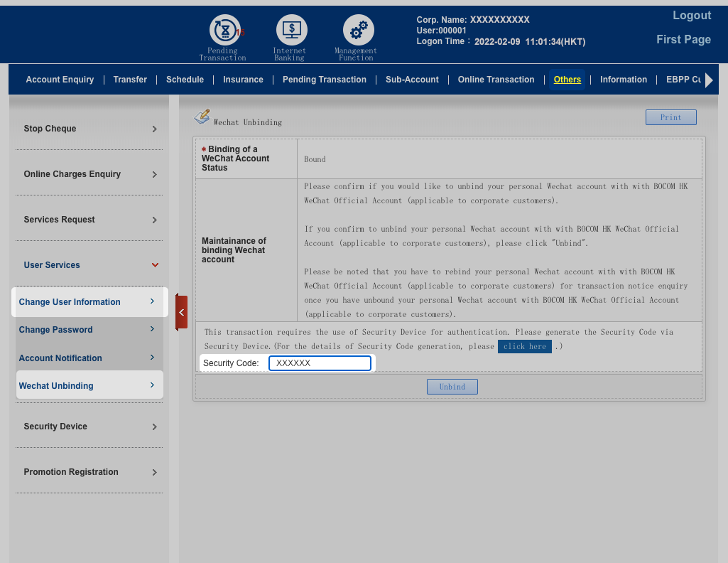Viewport: 728px width, 563px height.
Task: Expand the Security Device section
Action: coord(89,427)
